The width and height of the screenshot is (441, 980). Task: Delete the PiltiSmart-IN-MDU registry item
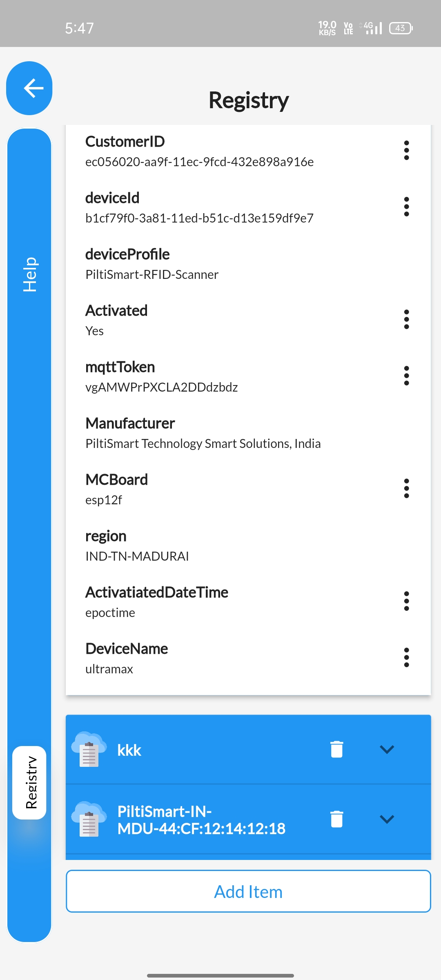point(336,819)
